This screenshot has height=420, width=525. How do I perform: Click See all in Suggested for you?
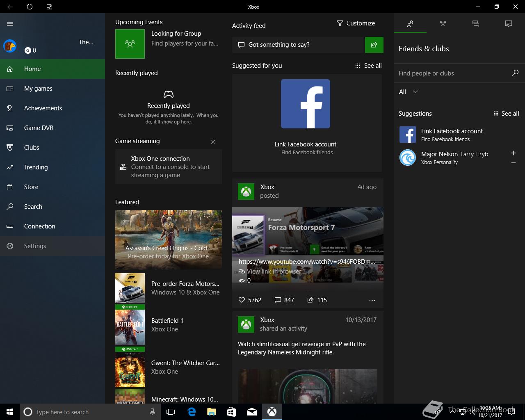pos(368,66)
